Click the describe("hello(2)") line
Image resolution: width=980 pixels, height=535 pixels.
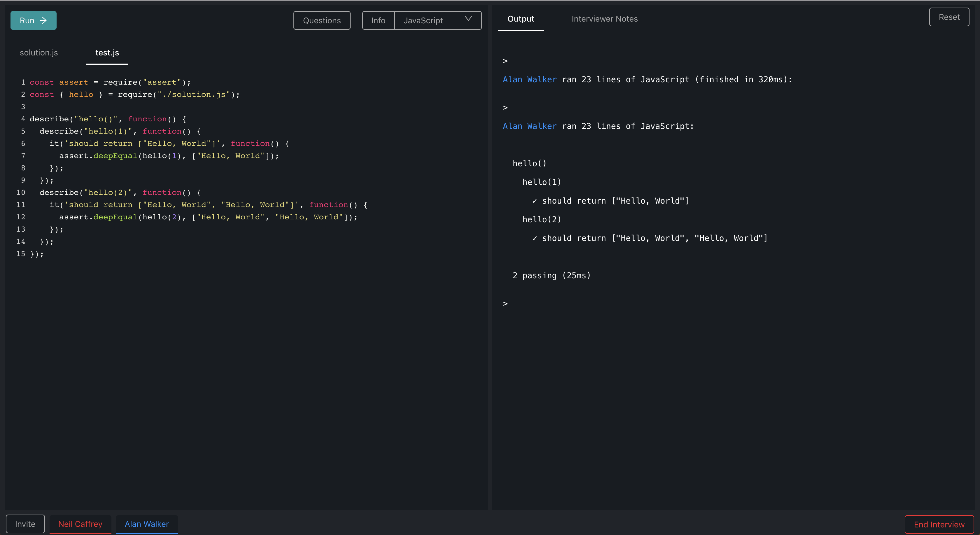point(120,193)
